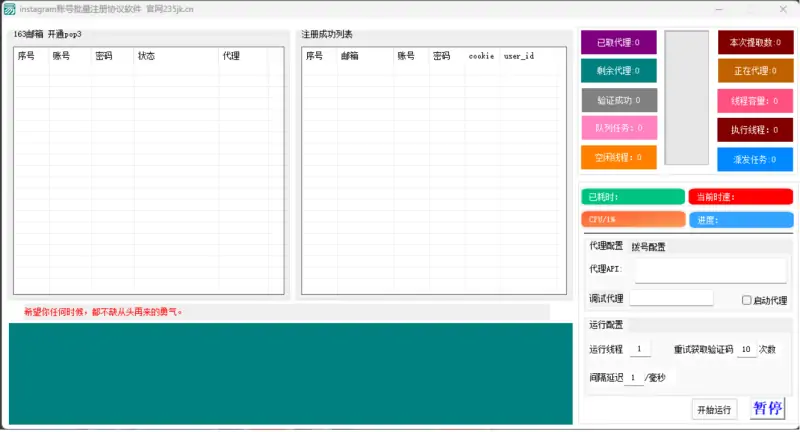Enable the 启动代理 checkbox
The height and width of the screenshot is (432, 800).
[x=747, y=300]
